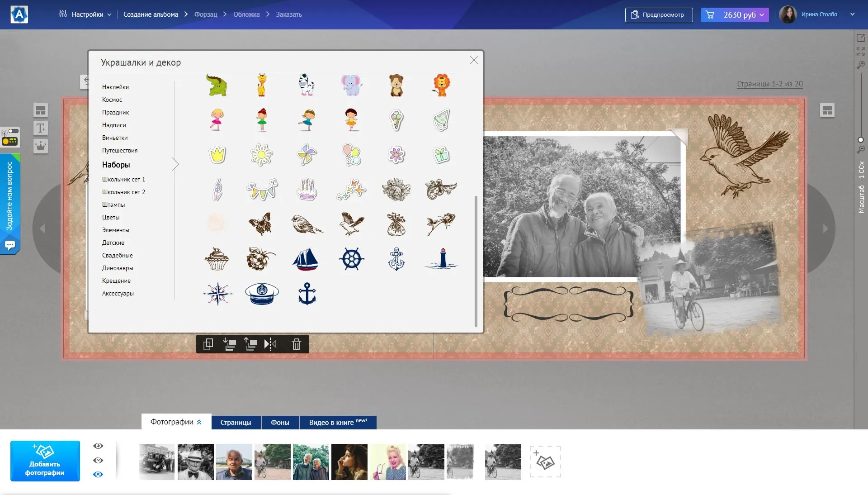The width and height of the screenshot is (868, 495).
Task: Open the 2630 руб cart dropdown
Action: pos(735,14)
